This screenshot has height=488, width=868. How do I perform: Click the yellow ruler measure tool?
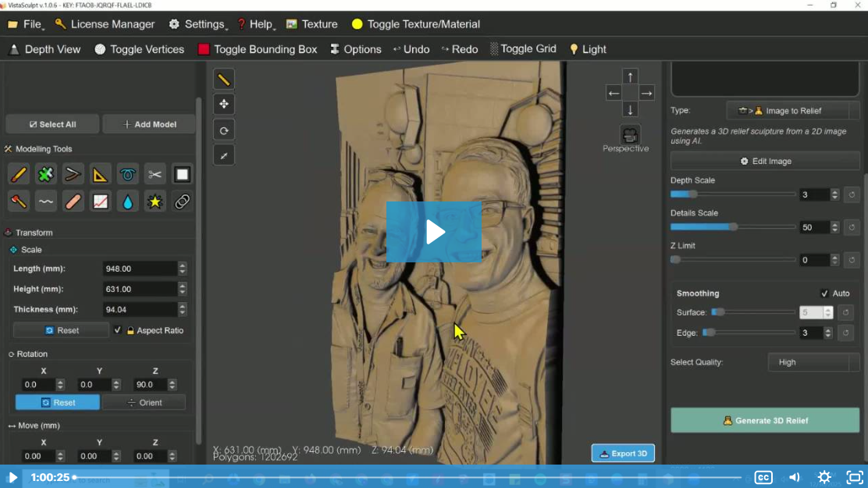[x=224, y=80]
